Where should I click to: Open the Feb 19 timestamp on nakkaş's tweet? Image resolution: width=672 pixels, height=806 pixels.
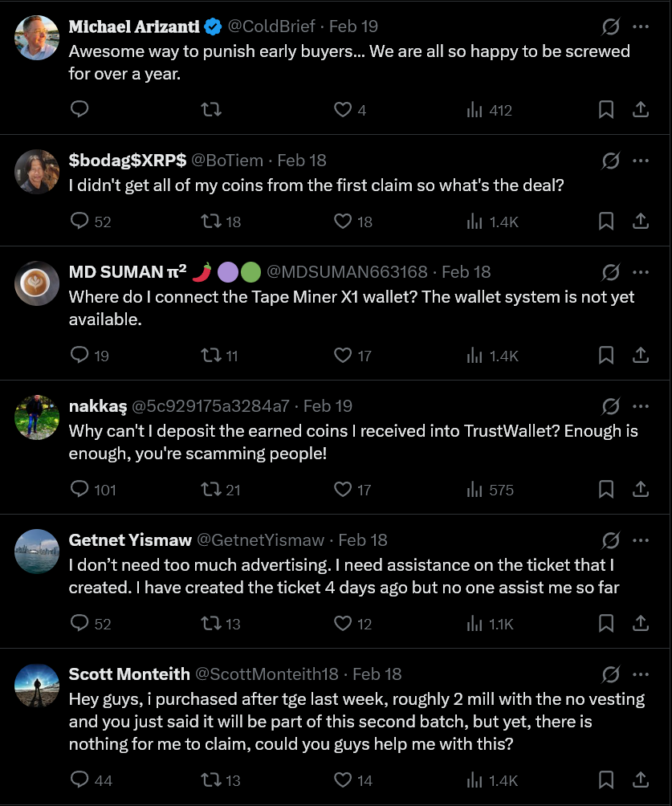[328, 406]
